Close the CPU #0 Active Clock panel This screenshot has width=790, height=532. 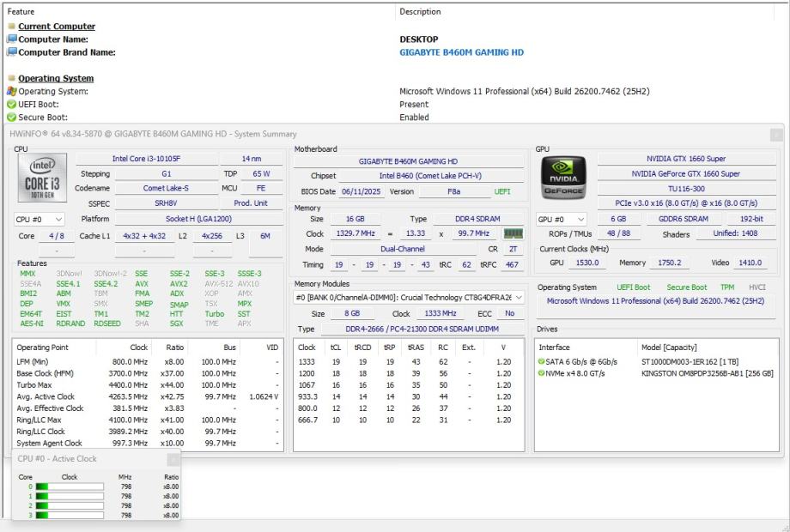pos(174,459)
